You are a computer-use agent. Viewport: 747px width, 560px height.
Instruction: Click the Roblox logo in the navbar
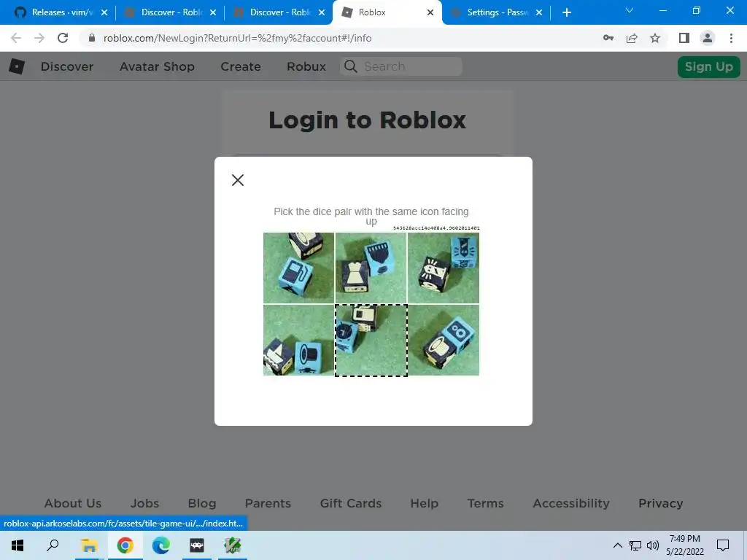pos(17,66)
